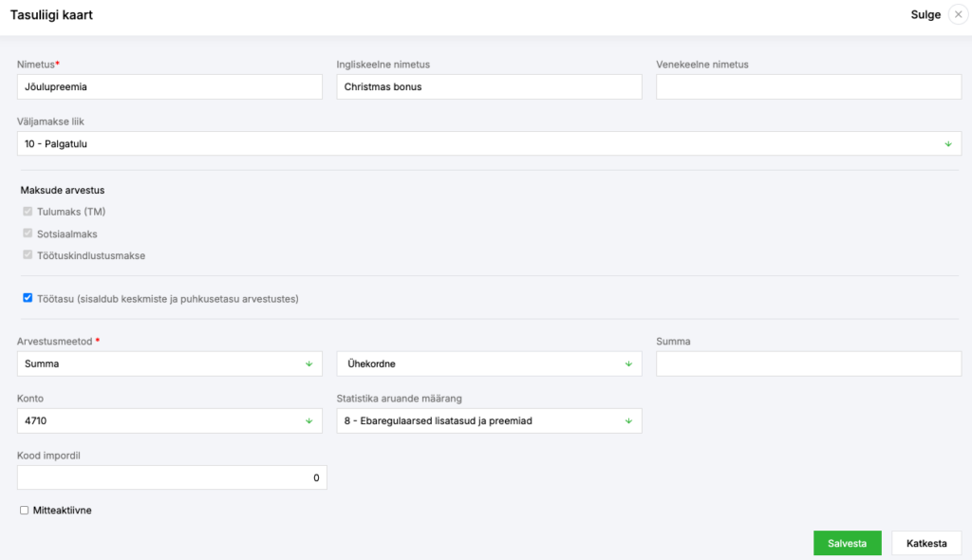The height and width of the screenshot is (560, 972).
Task: Click the Maksude arvestus heading
Action: (x=63, y=191)
